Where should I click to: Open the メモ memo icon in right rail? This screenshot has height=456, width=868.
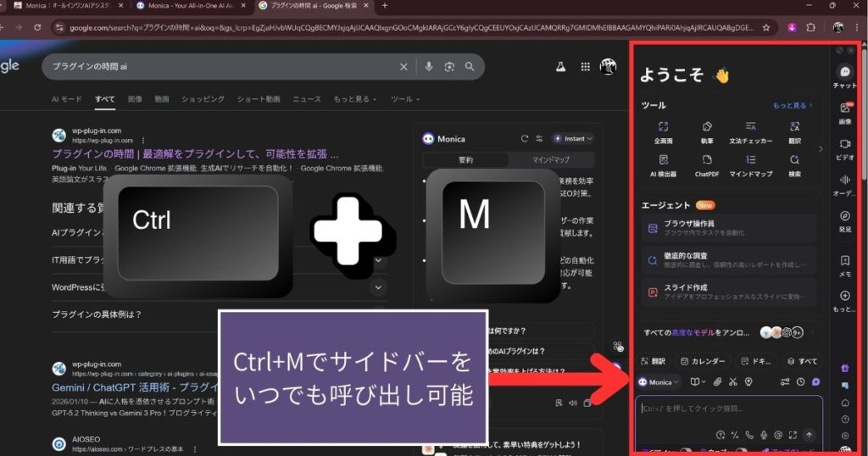click(x=844, y=265)
